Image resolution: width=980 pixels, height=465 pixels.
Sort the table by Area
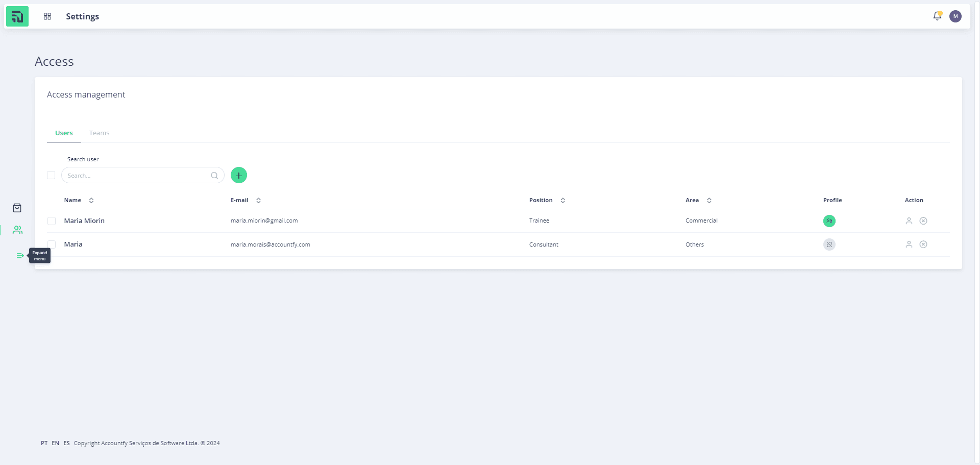[709, 201]
